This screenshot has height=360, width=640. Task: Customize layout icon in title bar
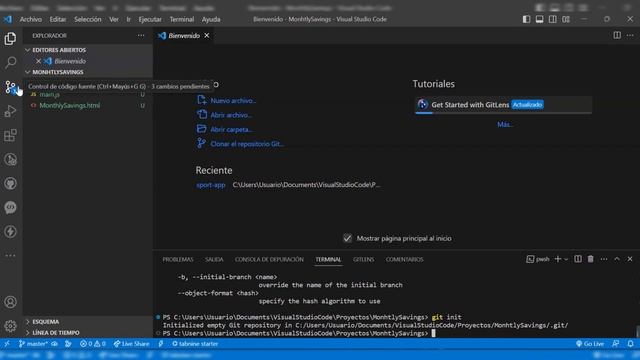[x=566, y=19]
